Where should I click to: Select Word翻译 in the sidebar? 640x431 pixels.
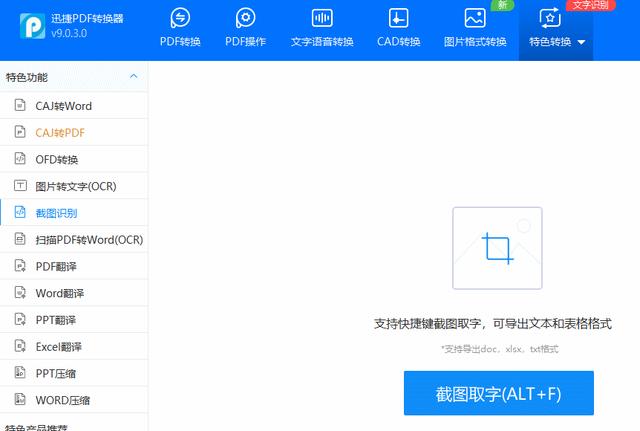coord(74,293)
